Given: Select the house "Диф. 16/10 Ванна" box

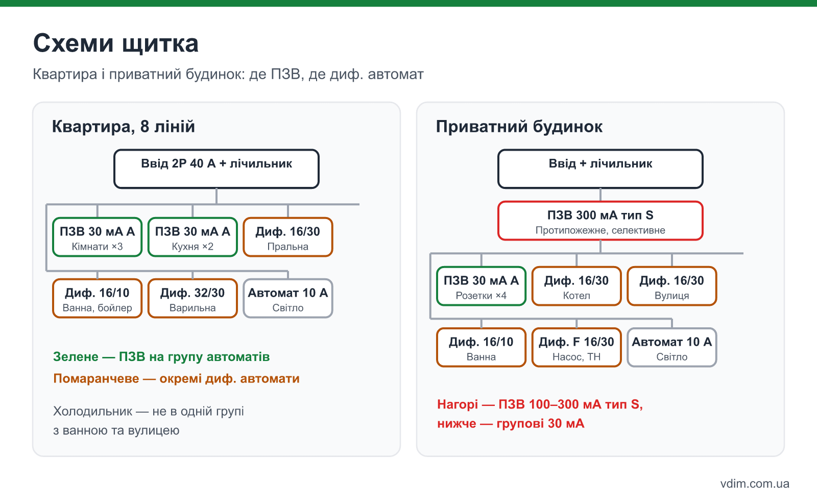Looking at the screenshot, I should click(482, 348).
